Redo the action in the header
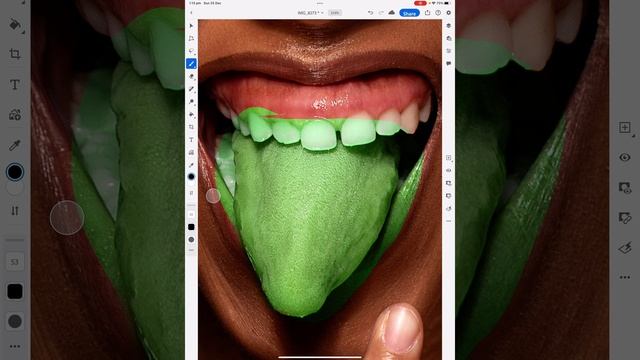The width and height of the screenshot is (640, 360). coord(381,13)
